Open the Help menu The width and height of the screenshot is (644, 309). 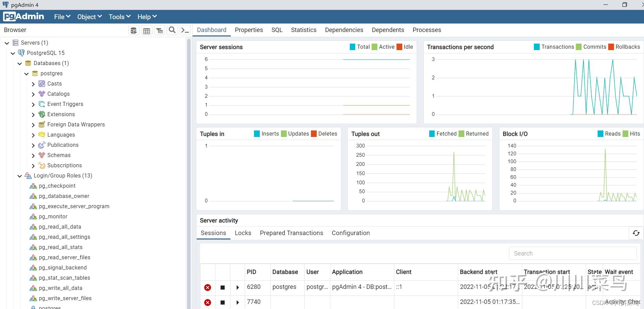point(147,17)
